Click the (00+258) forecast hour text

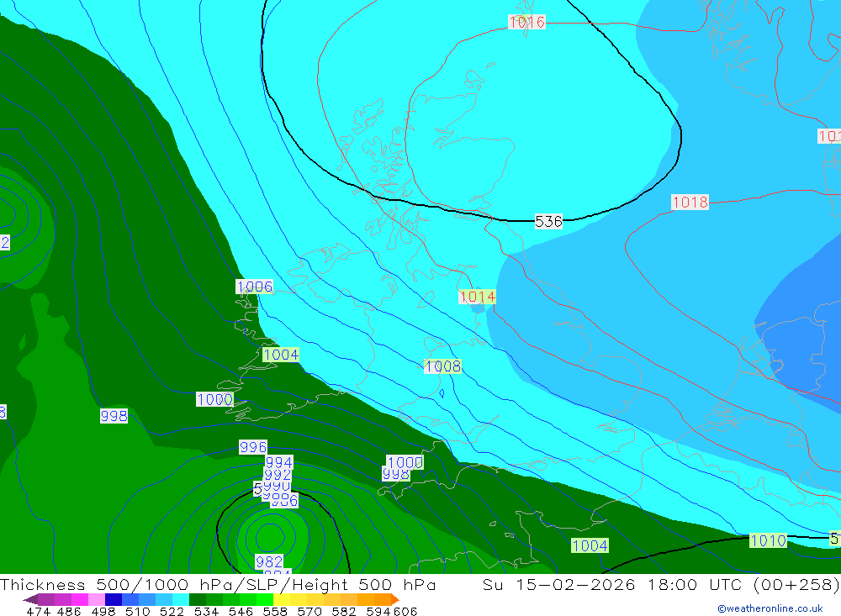(x=796, y=584)
